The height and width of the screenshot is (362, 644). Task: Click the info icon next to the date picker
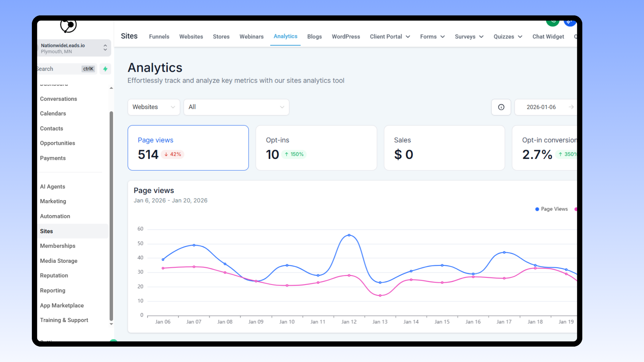(x=501, y=107)
